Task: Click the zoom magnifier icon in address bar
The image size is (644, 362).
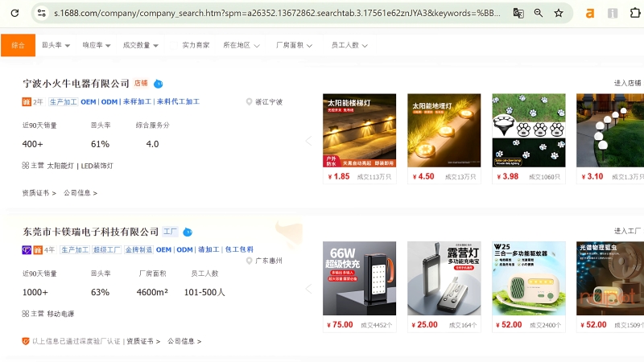Action: click(x=539, y=13)
